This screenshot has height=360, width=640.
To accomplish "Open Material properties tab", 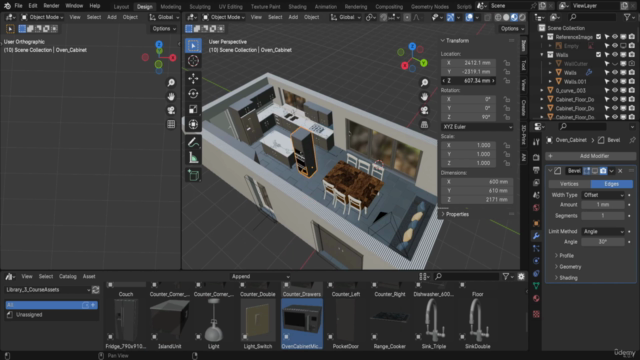I will (536, 299).
